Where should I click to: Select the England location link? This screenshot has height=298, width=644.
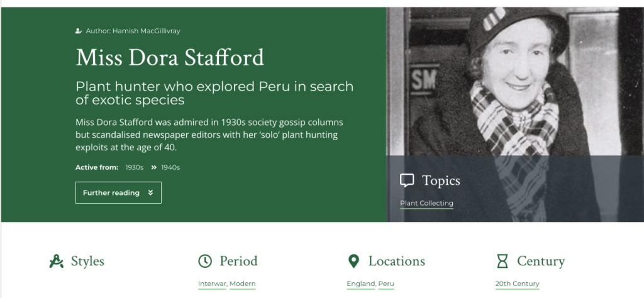pos(361,284)
